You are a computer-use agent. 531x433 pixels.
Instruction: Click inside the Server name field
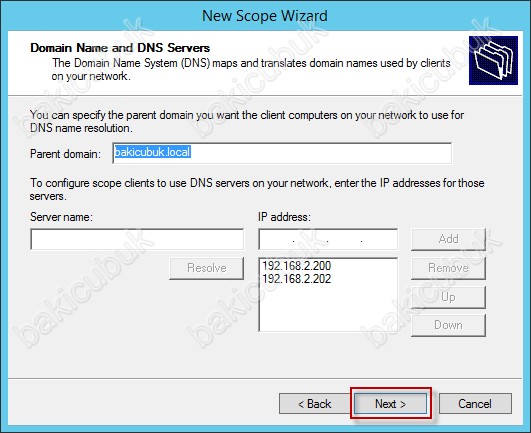(x=137, y=239)
